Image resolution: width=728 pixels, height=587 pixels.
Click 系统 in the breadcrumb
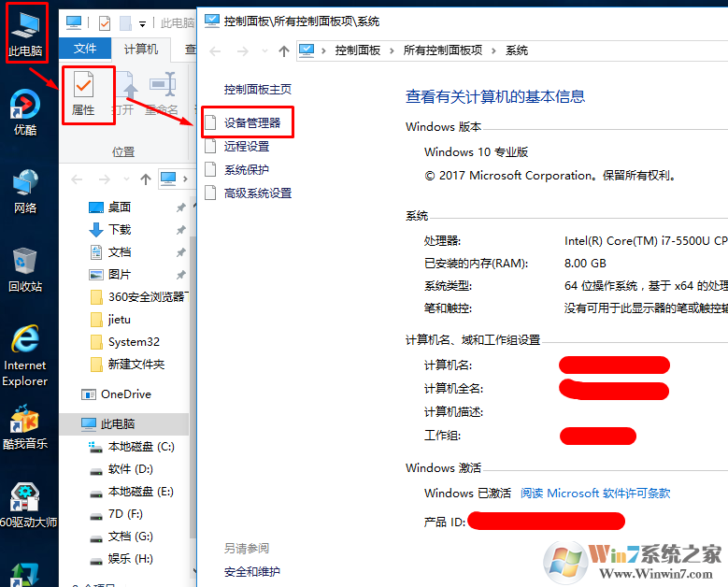coord(517,50)
